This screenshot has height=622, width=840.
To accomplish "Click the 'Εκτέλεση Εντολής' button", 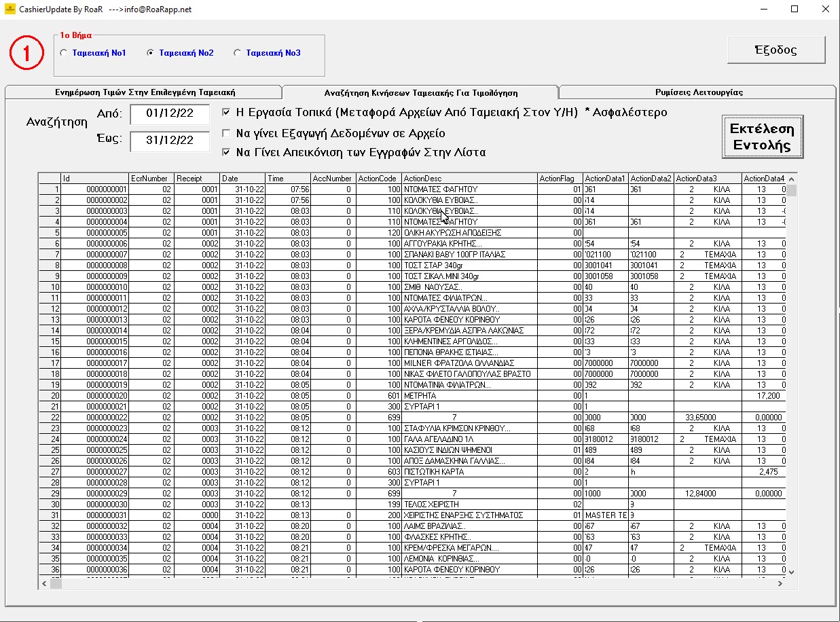I will pos(761,136).
